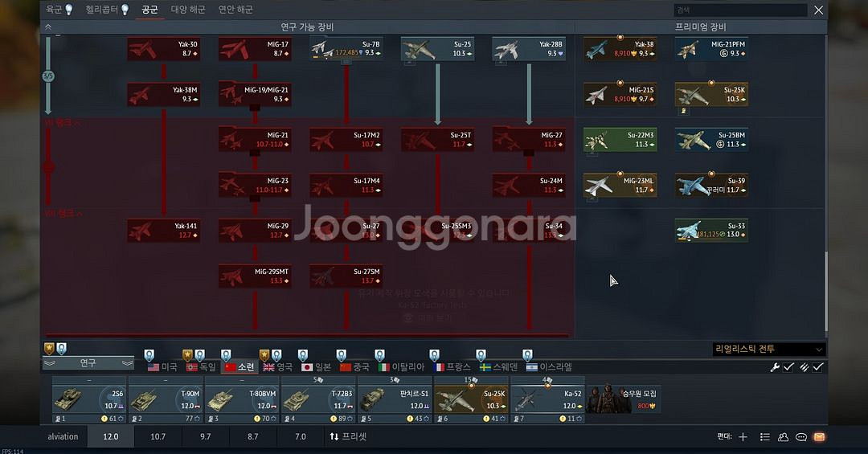The height and width of the screenshot is (454, 868).
Task: Select the Su-25 aircraft card
Action: [437, 49]
